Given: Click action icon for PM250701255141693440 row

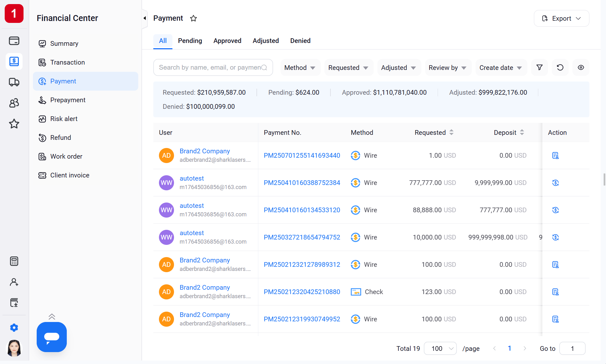Looking at the screenshot, I should coord(555,156).
